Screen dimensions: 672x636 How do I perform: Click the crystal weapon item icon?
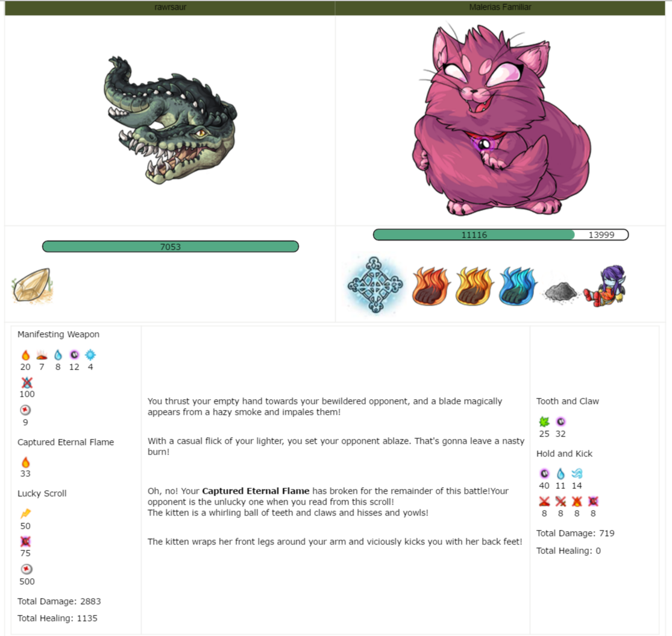(32, 286)
